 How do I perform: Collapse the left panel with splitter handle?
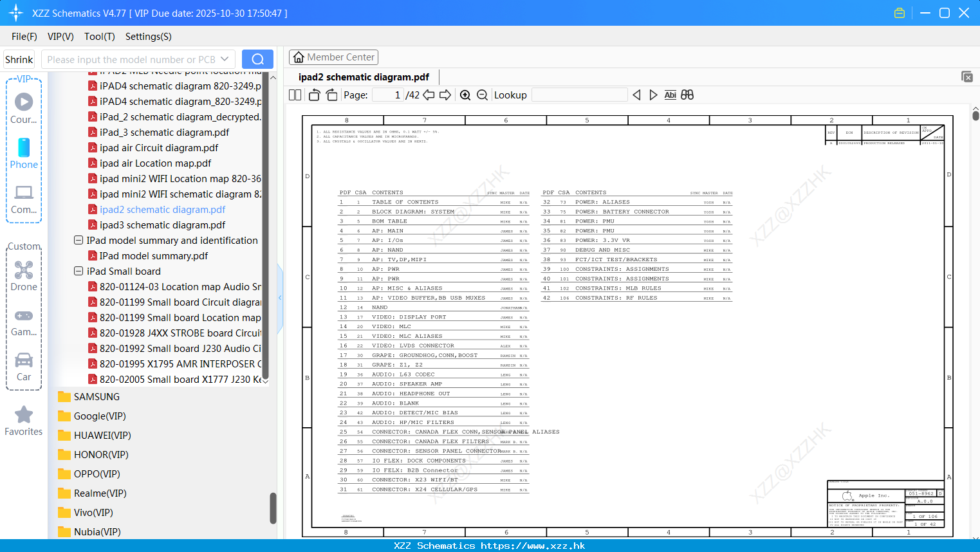(280, 297)
